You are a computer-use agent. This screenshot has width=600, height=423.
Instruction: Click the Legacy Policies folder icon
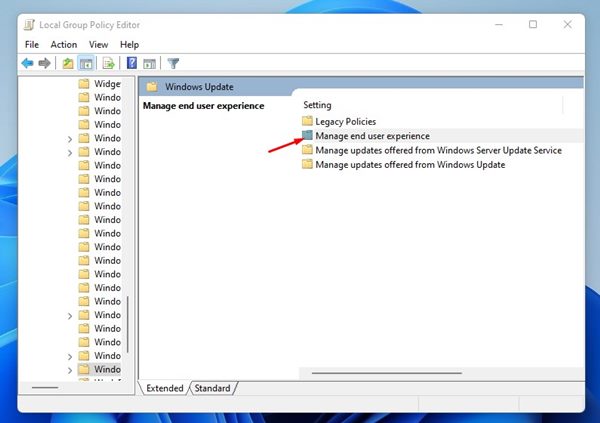point(307,121)
